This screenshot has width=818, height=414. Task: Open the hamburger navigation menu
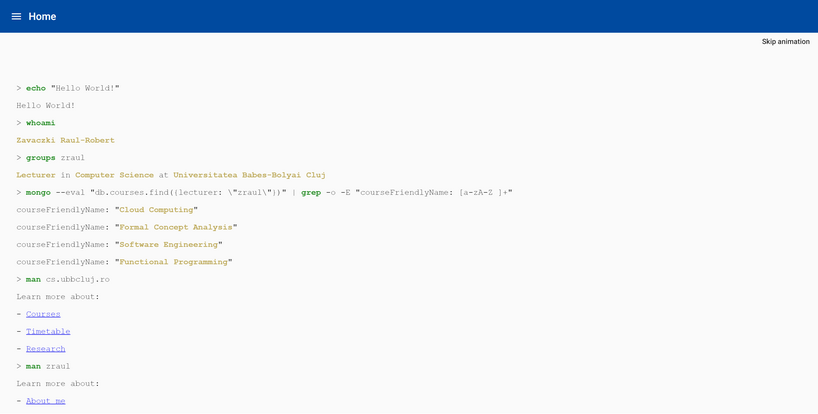[x=16, y=16]
